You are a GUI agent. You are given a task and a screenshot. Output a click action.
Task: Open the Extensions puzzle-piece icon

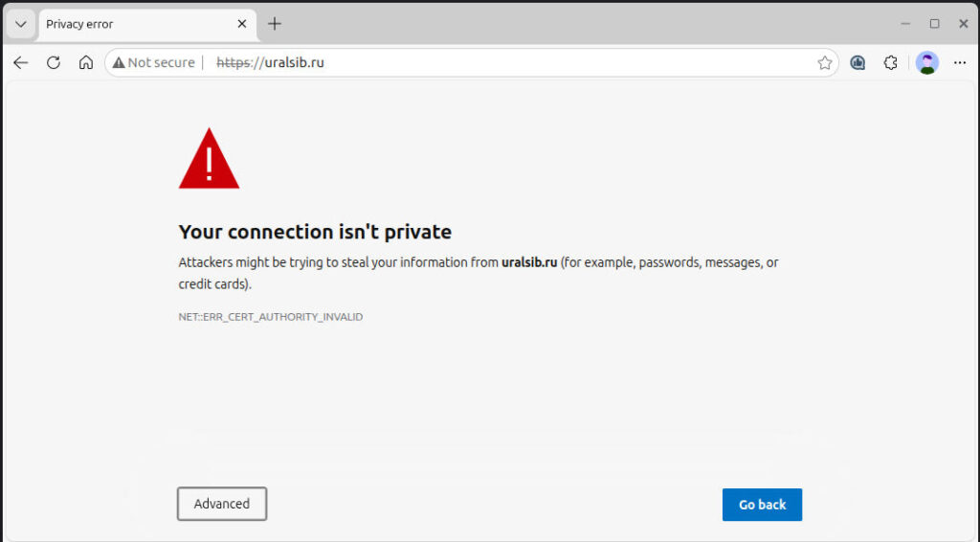coord(891,62)
